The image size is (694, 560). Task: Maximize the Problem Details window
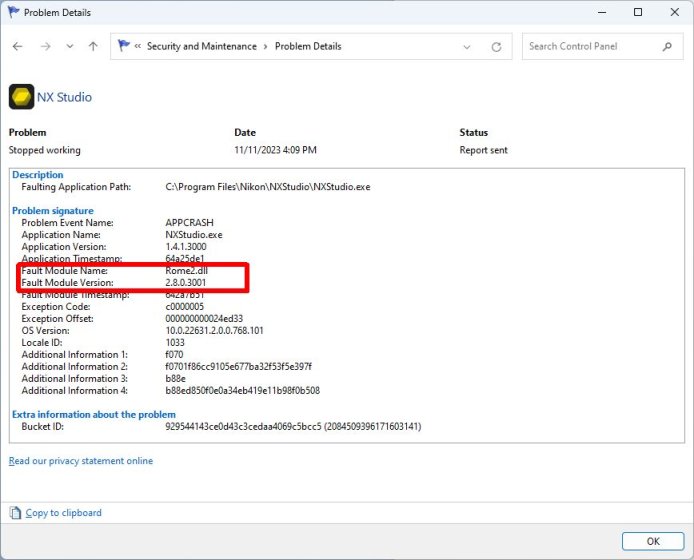[x=638, y=13]
